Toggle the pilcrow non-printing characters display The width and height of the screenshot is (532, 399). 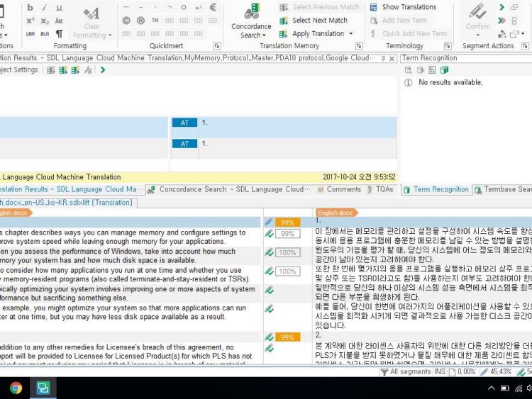[x=59, y=34]
